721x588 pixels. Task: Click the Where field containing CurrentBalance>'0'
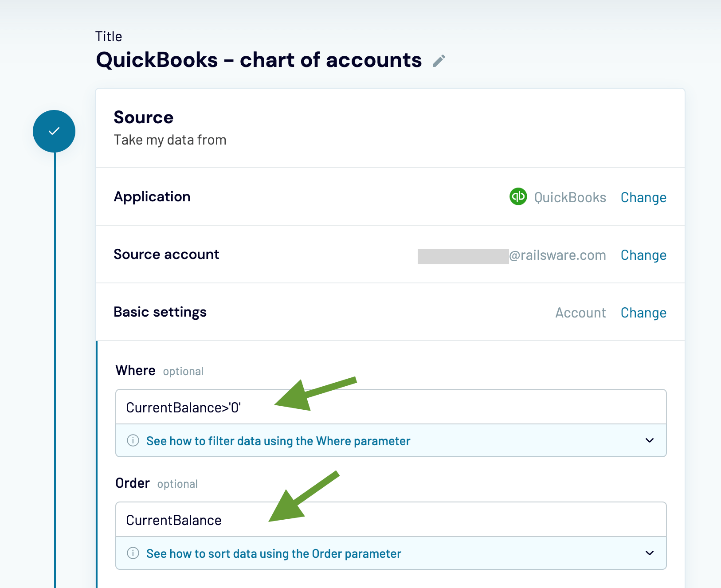click(x=390, y=407)
